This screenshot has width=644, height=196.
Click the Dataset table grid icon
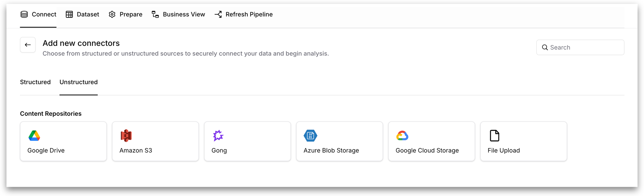tap(69, 14)
